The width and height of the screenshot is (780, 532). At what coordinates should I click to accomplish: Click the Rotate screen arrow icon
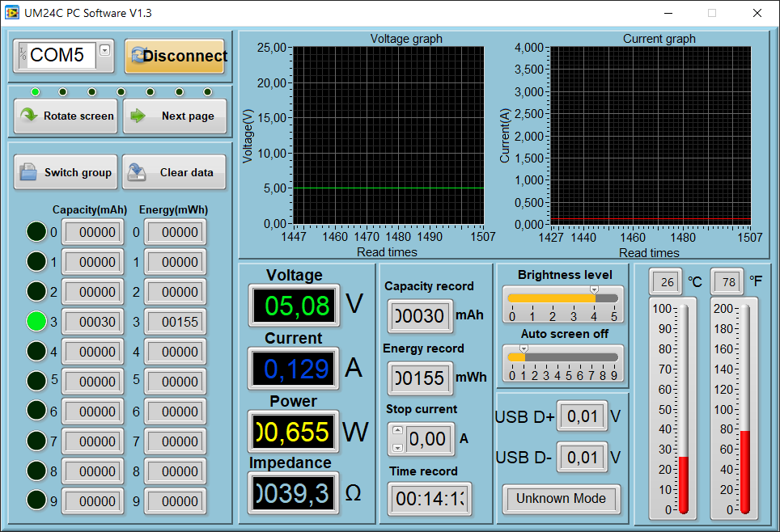coord(29,116)
